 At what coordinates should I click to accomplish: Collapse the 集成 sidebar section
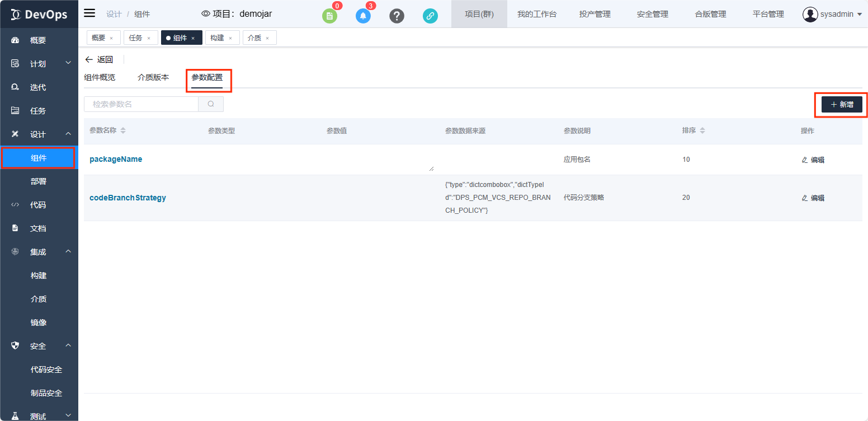[68, 252]
